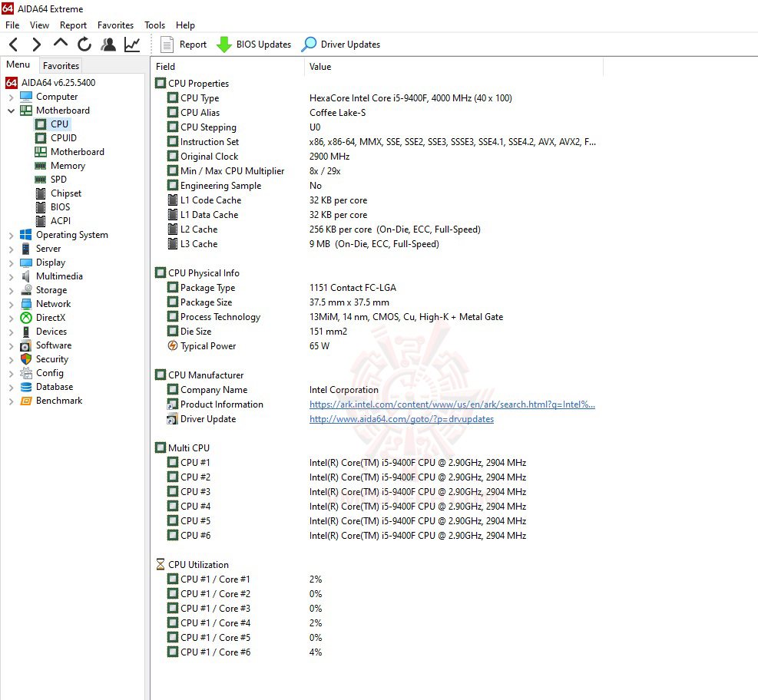
Task: Click the Operating System Windows icon
Action: (x=25, y=235)
